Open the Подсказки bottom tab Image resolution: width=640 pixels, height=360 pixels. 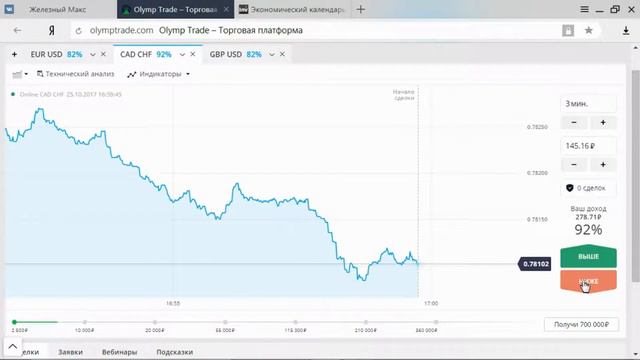click(x=175, y=352)
